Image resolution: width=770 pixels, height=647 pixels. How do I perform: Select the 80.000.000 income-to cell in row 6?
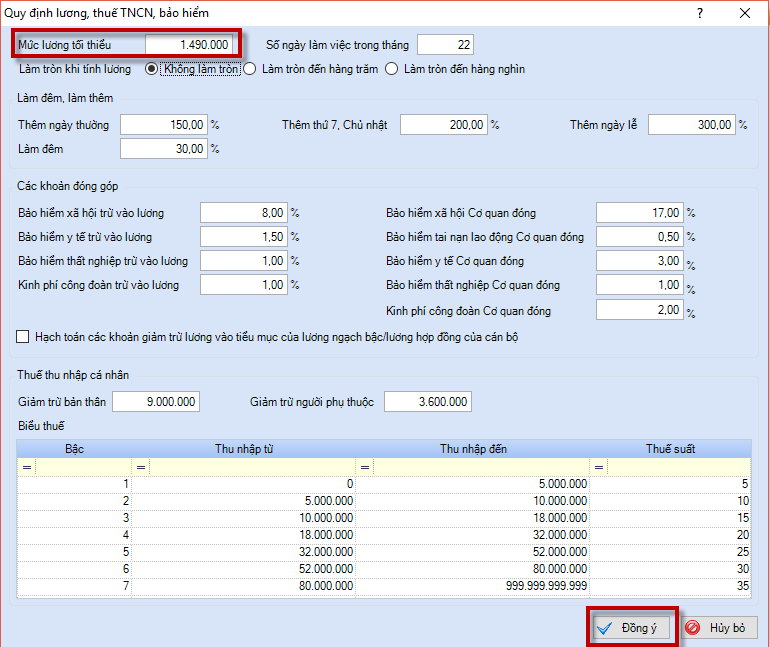coord(472,569)
